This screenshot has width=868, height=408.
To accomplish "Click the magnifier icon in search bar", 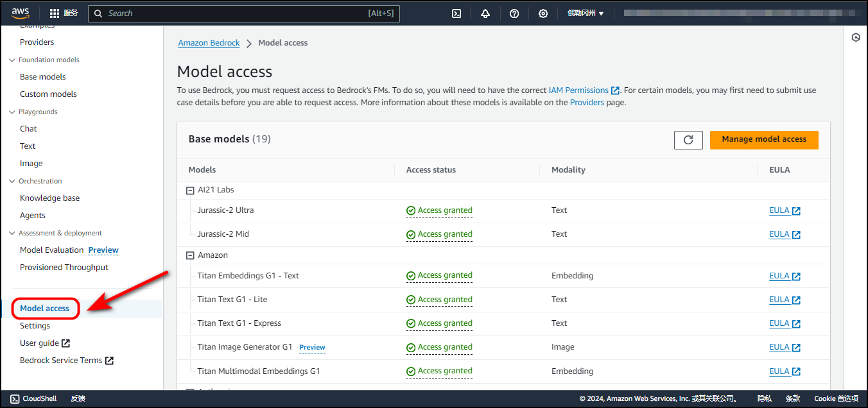I will click(98, 13).
